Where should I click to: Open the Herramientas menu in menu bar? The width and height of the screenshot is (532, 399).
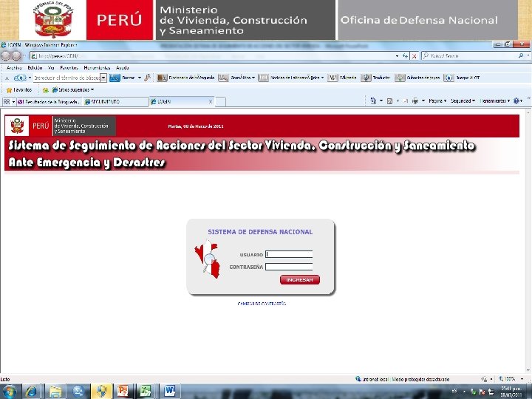pos(97,68)
